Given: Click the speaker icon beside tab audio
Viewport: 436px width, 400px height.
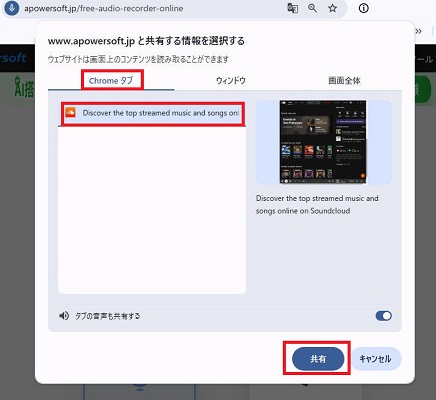Looking at the screenshot, I should tap(64, 316).
